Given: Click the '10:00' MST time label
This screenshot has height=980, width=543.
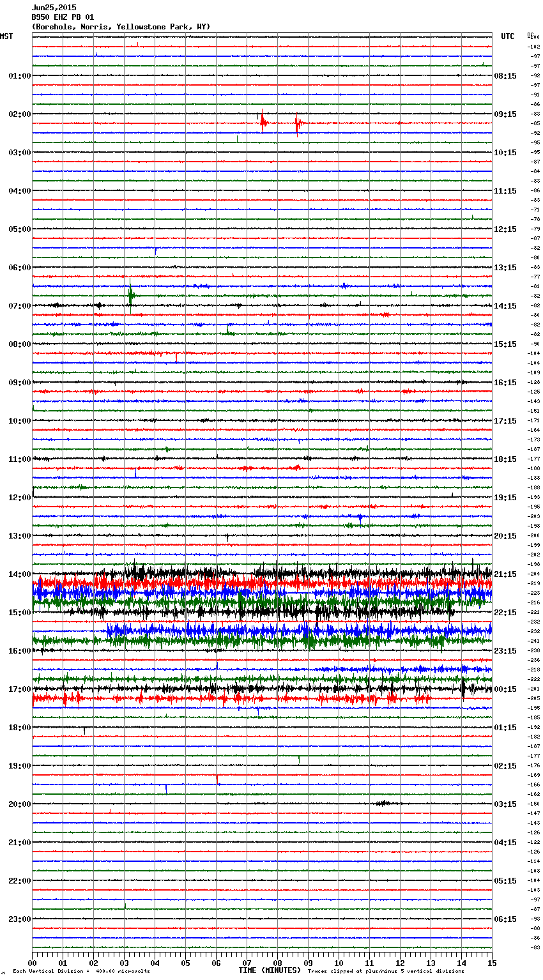Looking at the screenshot, I should [20, 421].
